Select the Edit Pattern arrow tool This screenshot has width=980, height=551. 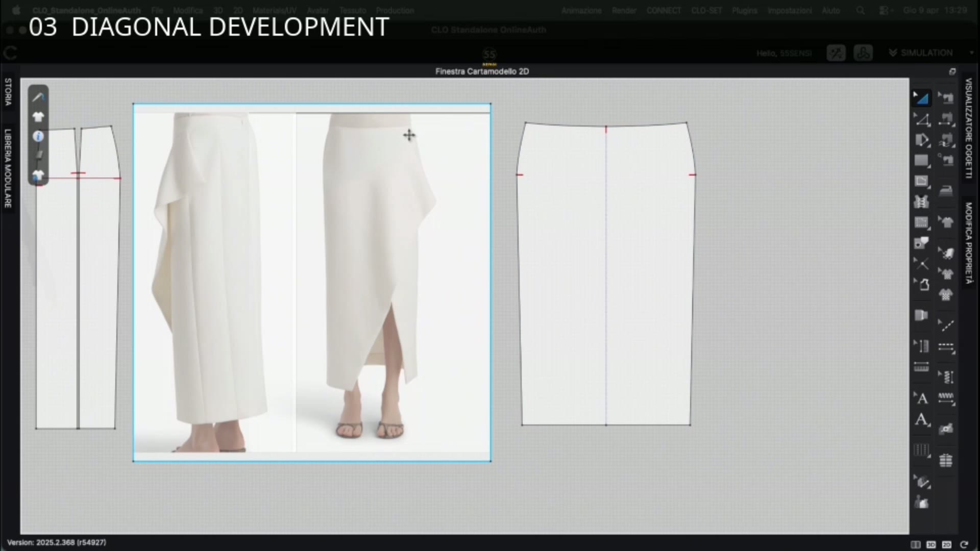tap(921, 97)
